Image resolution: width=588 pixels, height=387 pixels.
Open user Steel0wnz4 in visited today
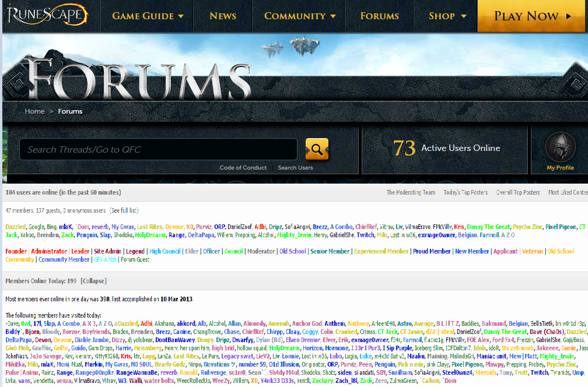click(457, 373)
